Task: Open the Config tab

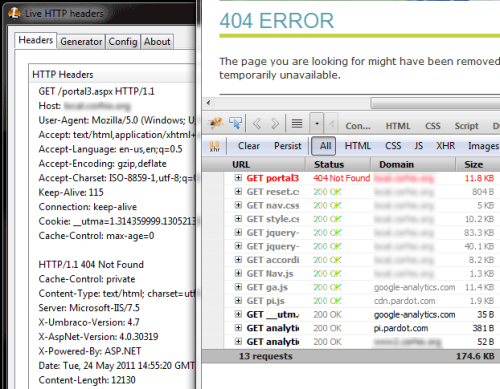Action: point(123,42)
